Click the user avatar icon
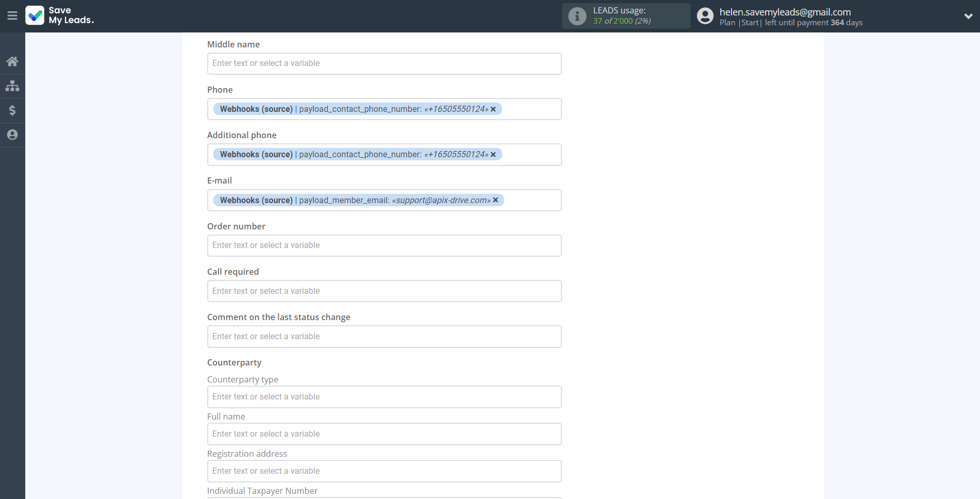Image resolution: width=980 pixels, height=499 pixels. (705, 16)
